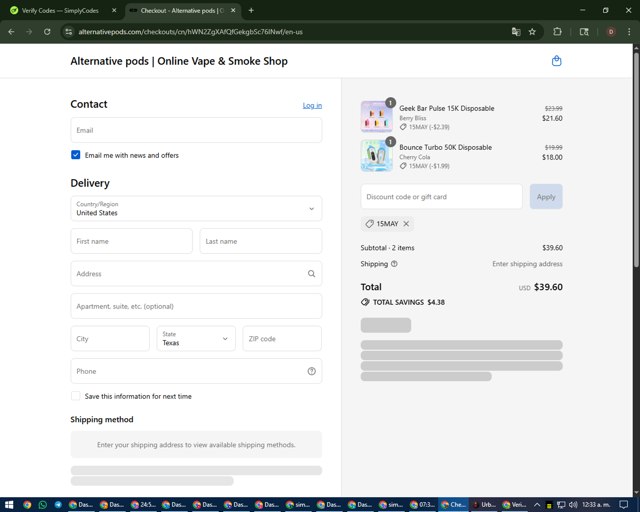Click the City input field
Screen dimensions: 640x512
point(110,338)
